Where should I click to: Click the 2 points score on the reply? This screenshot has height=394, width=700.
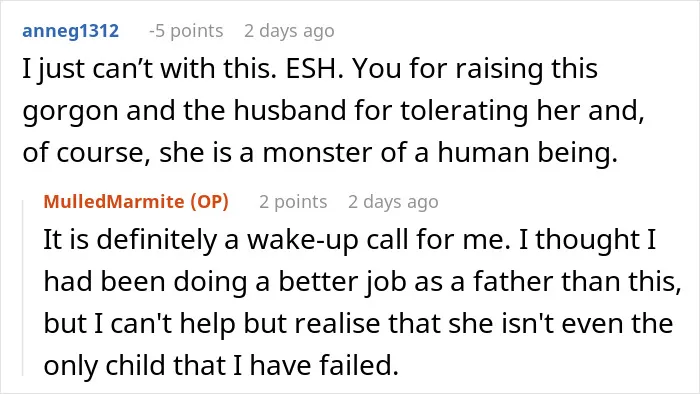(293, 202)
